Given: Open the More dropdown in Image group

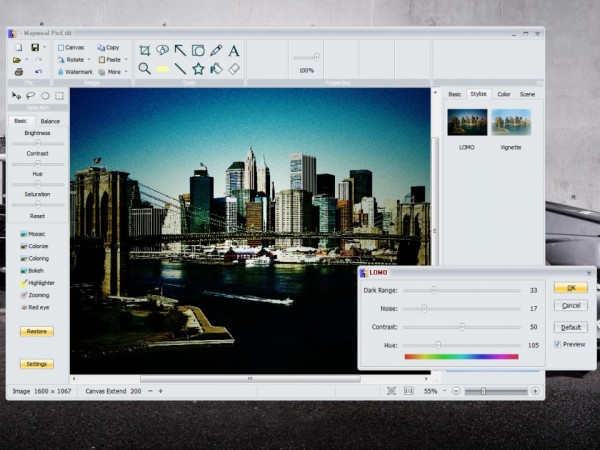Looking at the screenshot, I should [126, 72].
